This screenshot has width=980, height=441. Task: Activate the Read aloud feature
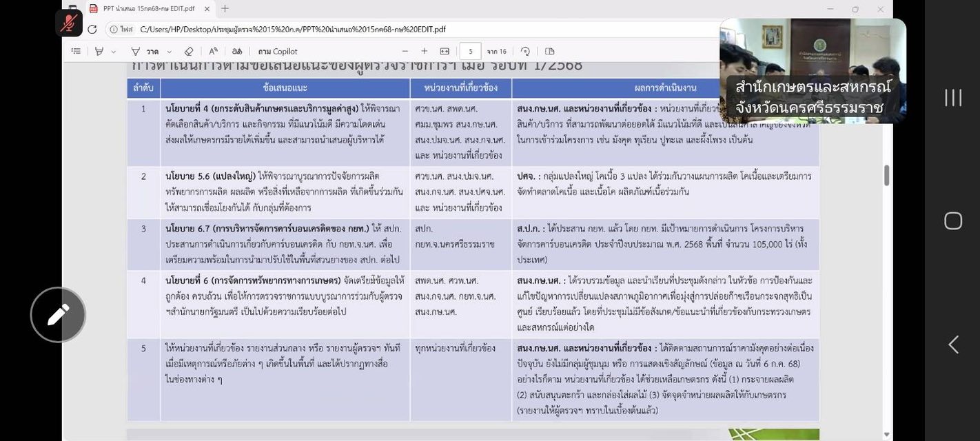pos(212,50)
